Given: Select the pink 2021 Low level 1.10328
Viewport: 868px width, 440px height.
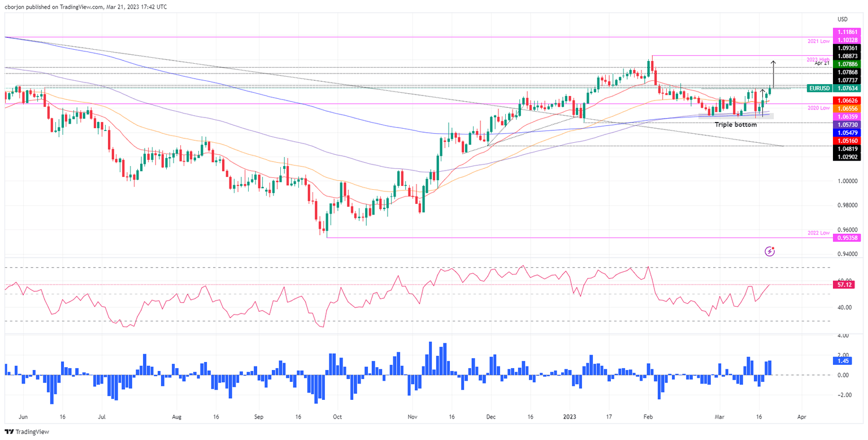Looking at the screenshot, I should coord(848,41).
